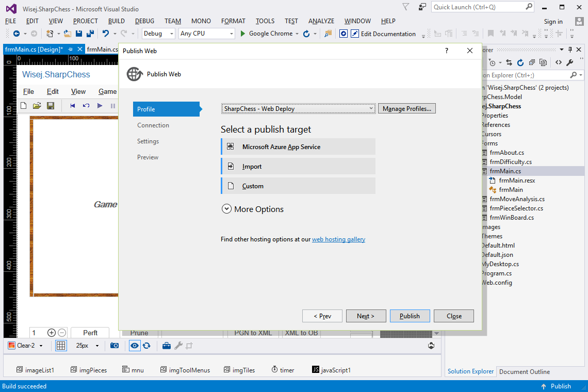Click the zoom in plus icon
Screen dimensions: 588x392
tap(52, 333)
